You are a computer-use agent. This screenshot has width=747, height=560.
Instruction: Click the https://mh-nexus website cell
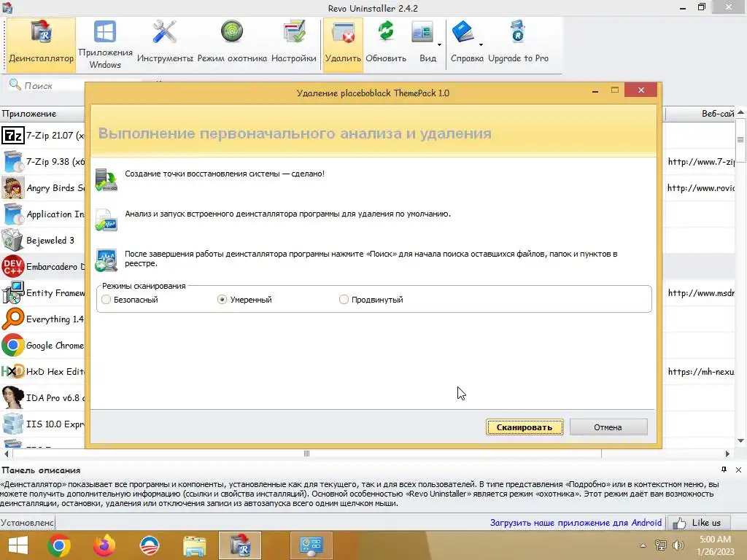[700, 371]
